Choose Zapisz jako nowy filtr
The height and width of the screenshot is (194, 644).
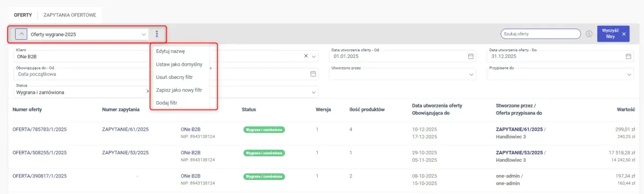(x=179, y=90)
